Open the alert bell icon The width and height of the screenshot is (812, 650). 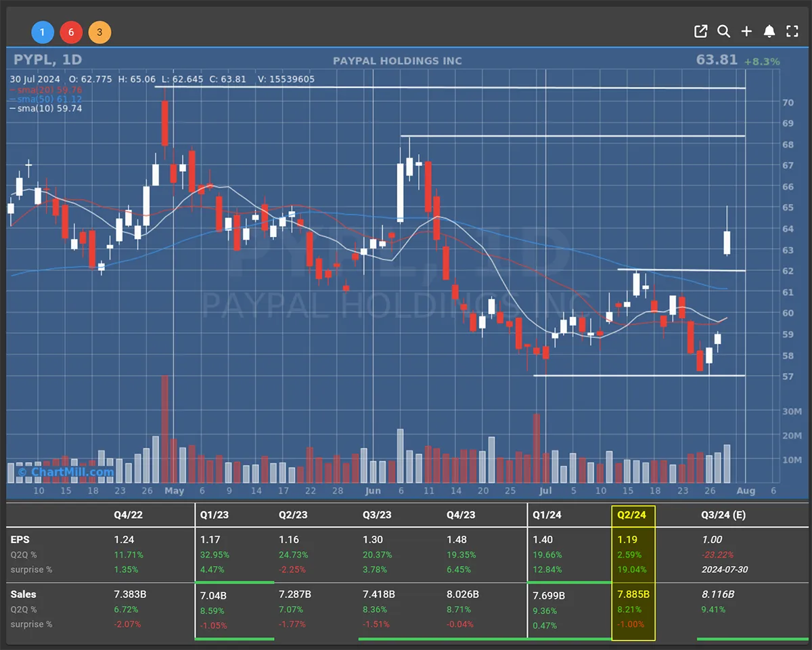click(769, 31)
